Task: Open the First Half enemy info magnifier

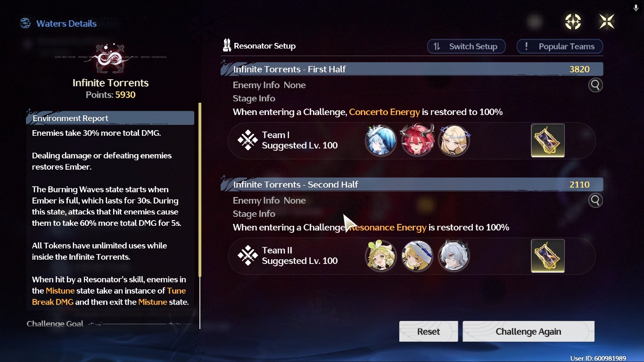Action: (x=595, y=85)
